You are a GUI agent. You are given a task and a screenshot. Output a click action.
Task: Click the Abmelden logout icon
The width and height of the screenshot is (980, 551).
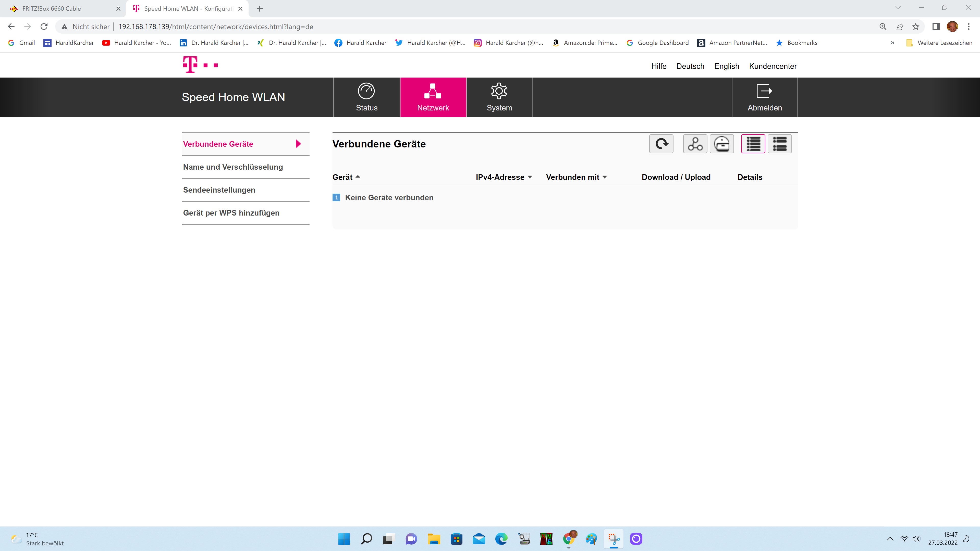pos(764,97)
